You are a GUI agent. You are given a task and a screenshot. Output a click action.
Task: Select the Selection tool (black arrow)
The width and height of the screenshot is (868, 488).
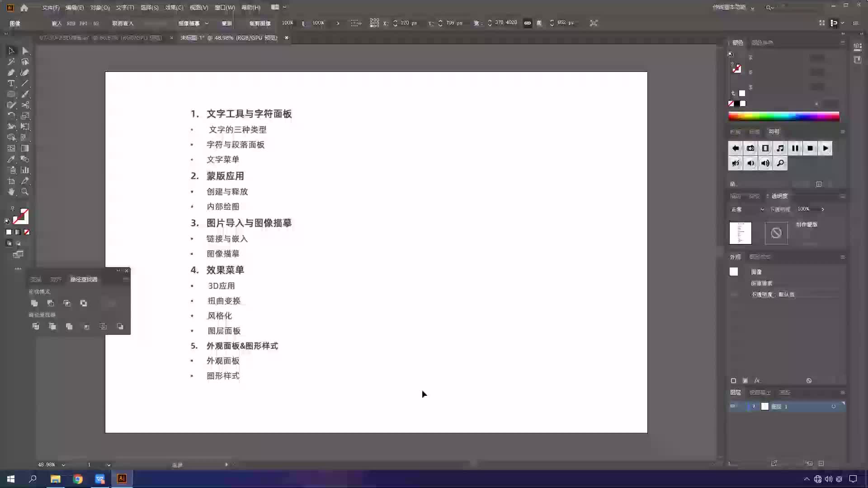point(11,51)
